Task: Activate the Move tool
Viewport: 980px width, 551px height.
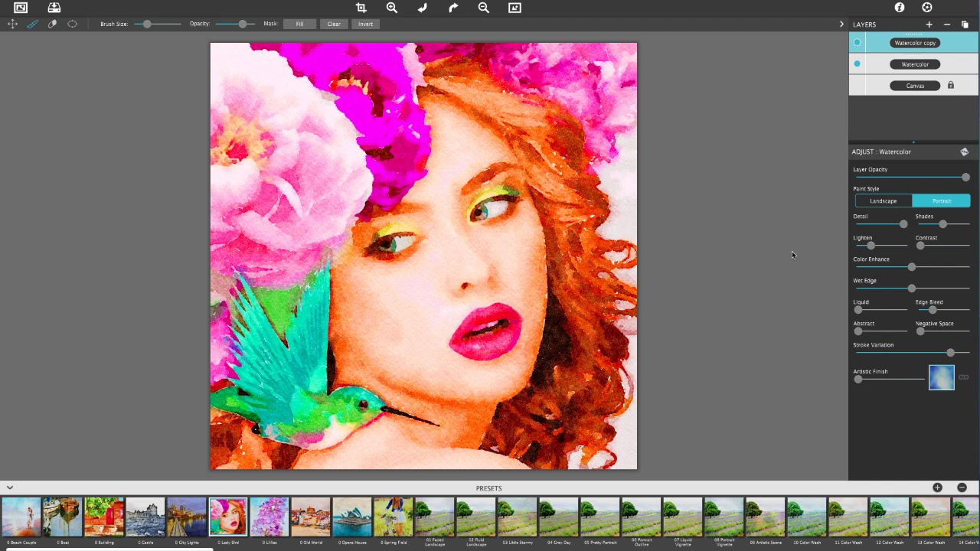Action: [12, 24]
